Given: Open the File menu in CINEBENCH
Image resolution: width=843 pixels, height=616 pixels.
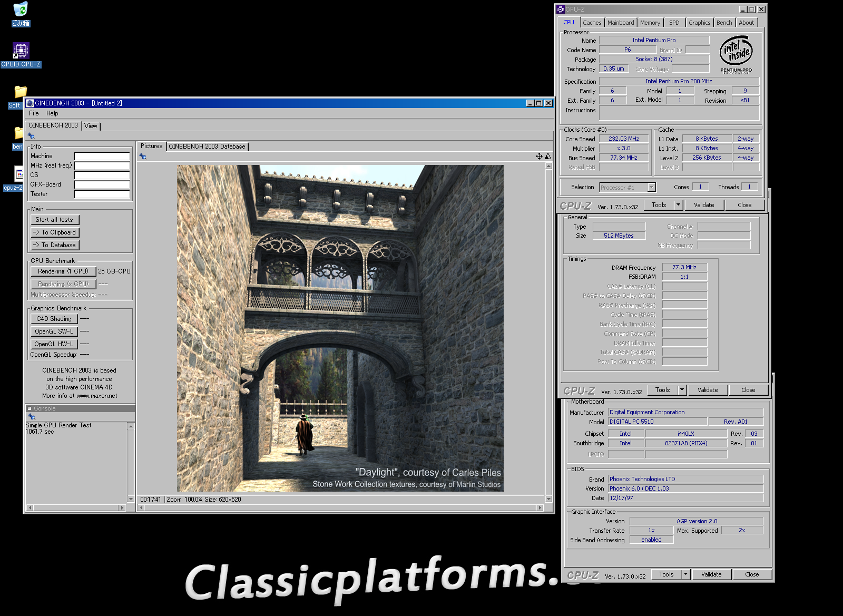Looking at the screenshot, I should (x=34, y=113).
